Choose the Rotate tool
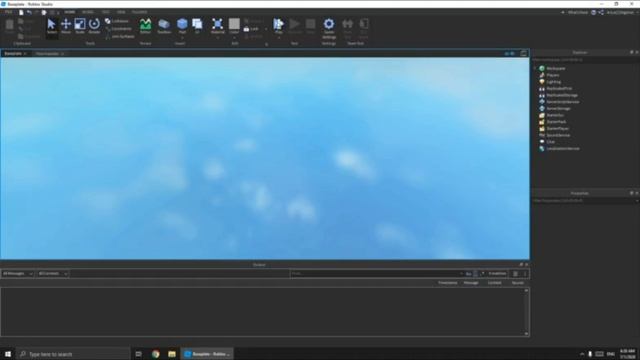The image size is (640, 360). click(x=94, y=25)
